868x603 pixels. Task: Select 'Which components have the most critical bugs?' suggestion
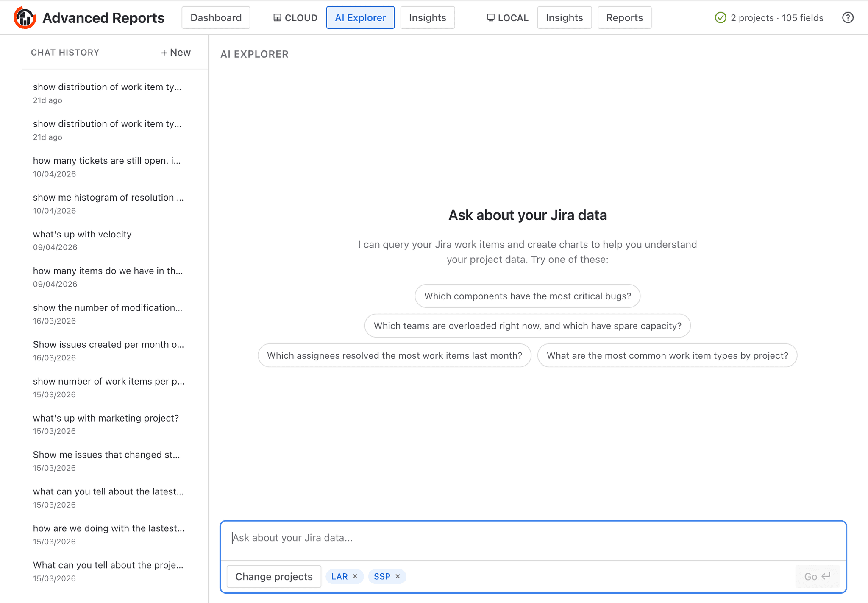(x=528, y=296)
